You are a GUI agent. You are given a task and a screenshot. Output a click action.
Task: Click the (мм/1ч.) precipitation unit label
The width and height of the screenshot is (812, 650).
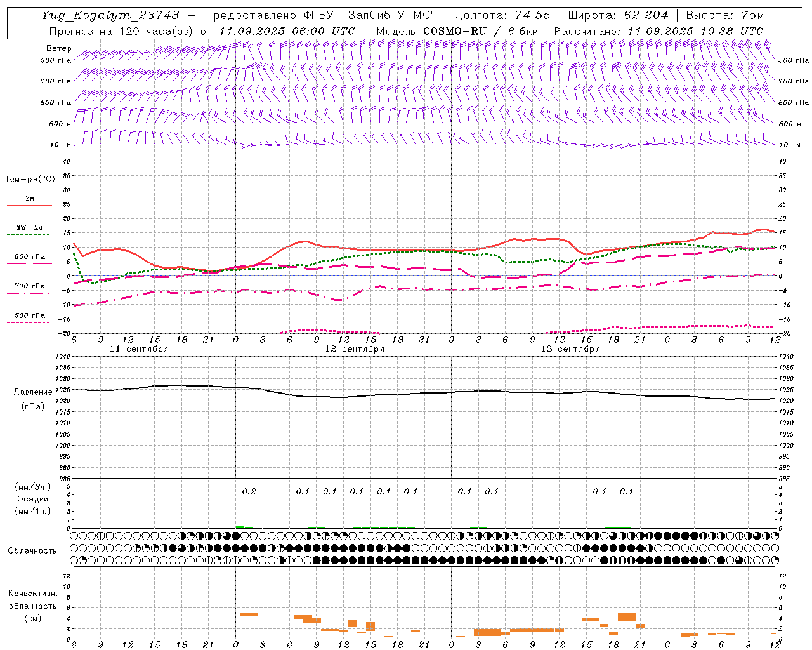[33, 511]
